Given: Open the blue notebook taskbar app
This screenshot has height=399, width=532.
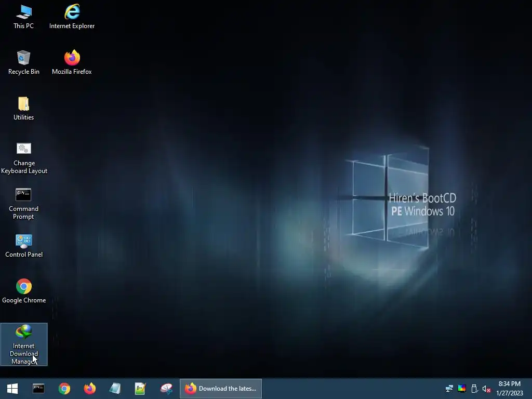Looking at the screenshot, I should click(115, 389).
